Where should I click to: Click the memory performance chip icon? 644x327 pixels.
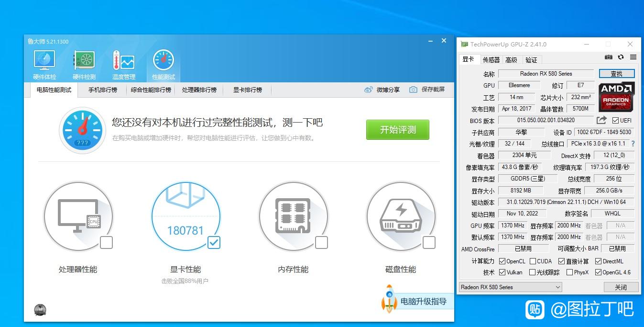tap(294, 216)
